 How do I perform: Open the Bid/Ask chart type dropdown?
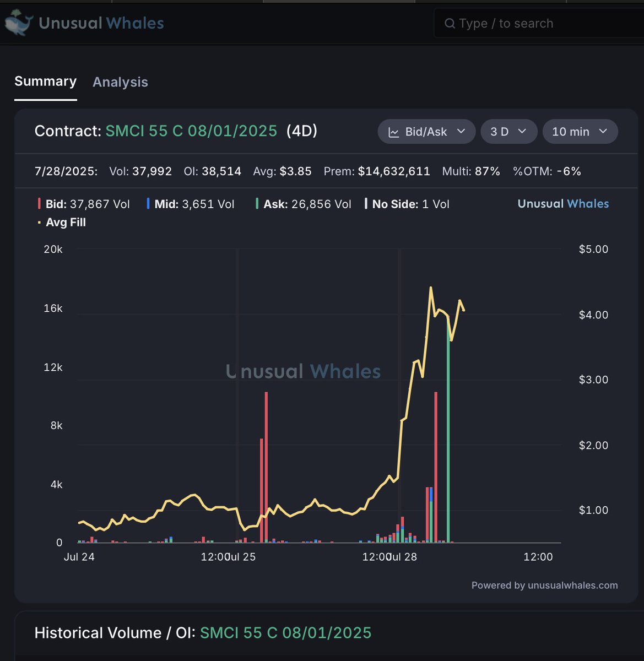coord(426,132)
